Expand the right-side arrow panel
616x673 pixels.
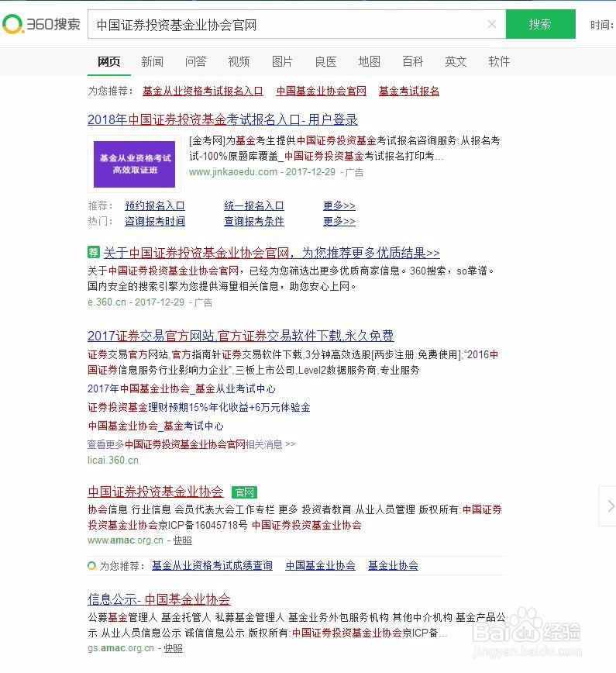click(608, 506)
